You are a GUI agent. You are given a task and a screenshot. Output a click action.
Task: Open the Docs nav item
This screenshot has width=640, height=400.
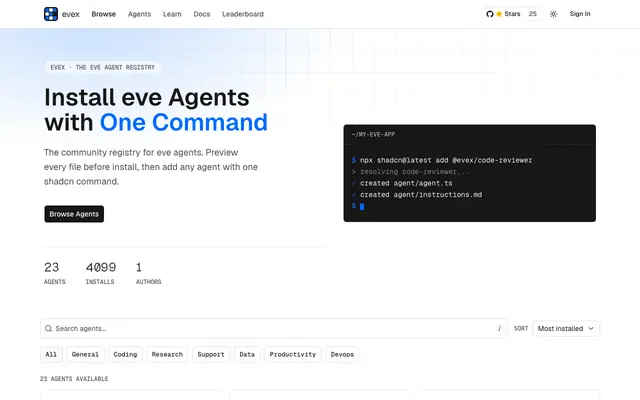[202, 14]
